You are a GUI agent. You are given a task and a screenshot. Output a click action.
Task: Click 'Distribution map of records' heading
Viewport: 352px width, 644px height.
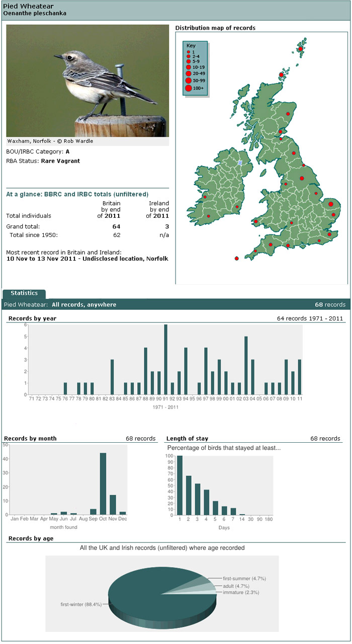pyautogui.click(x=215, y=28)
